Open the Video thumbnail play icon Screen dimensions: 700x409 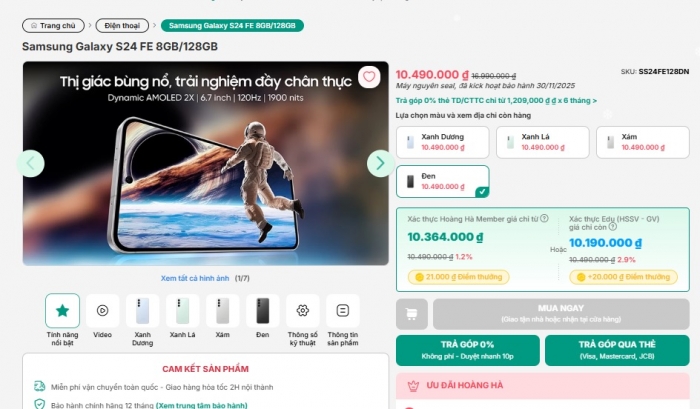pyautogui.click(x=102, y=310)
